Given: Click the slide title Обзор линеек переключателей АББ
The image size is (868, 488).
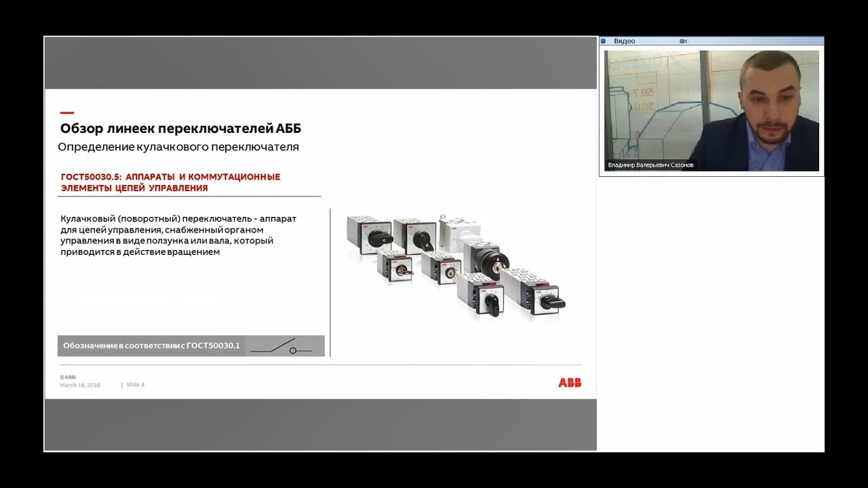Looking at the screenshot, I should [x=180, y=129].
